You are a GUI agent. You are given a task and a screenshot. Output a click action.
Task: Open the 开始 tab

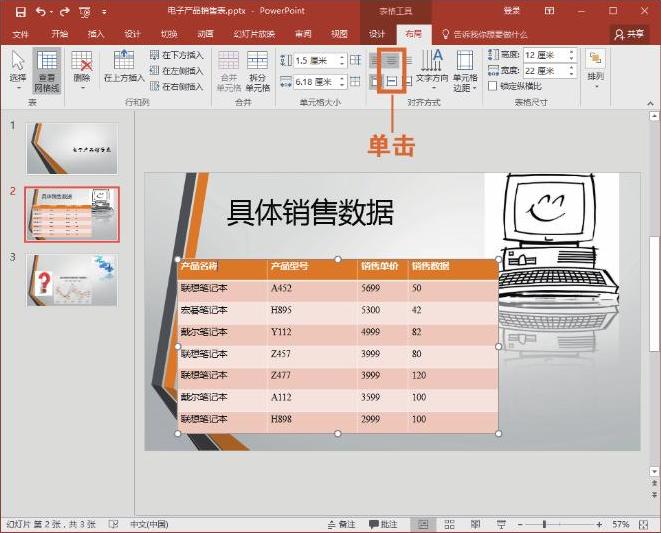[x=59, y=34]
